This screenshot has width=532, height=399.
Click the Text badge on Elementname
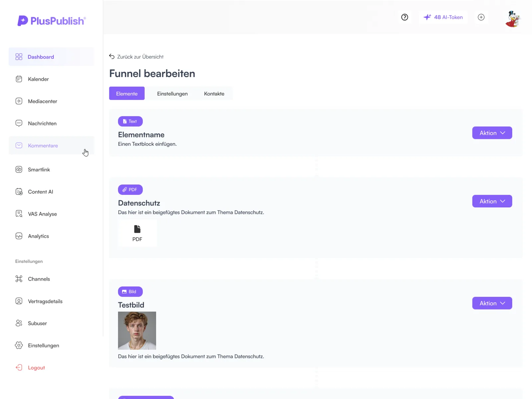130,121
